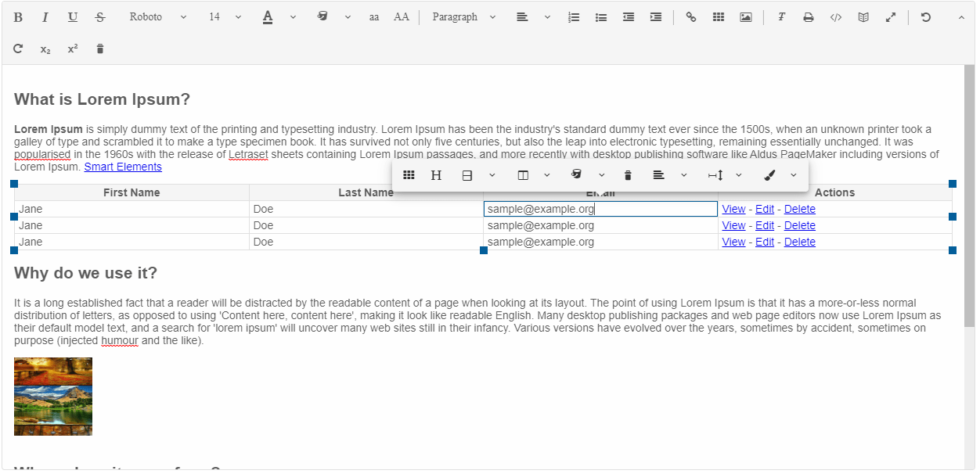980x474 pixels.
Task: Open the Roboto font family dropdown
Action: pos(157,16)
